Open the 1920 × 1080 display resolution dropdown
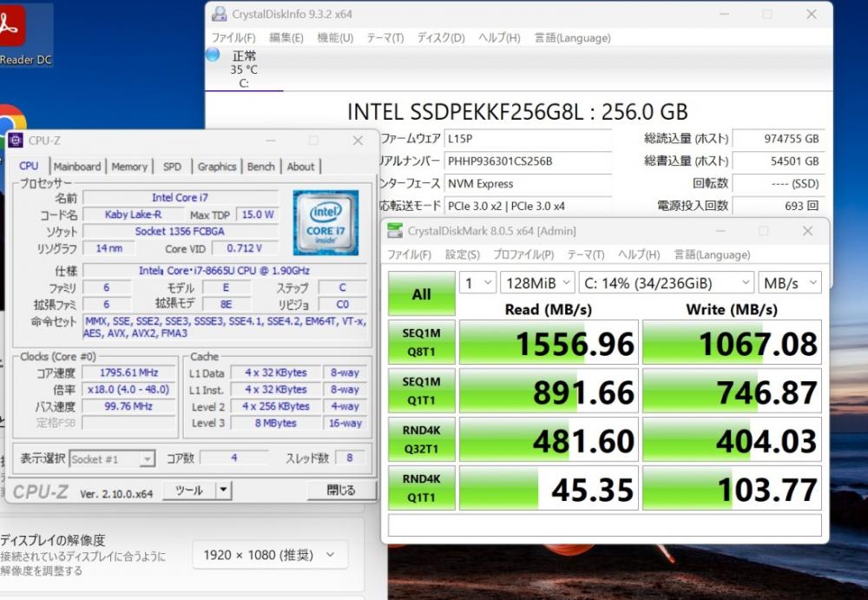Viewport: 868px width, 600px height. [270, 555]
